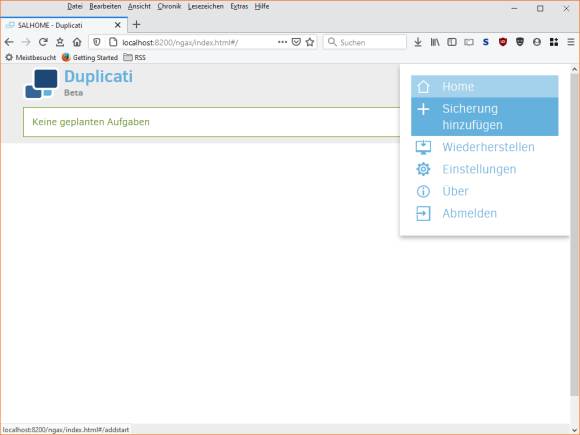Open page actions three-dot menu

[x=282, y=42]
